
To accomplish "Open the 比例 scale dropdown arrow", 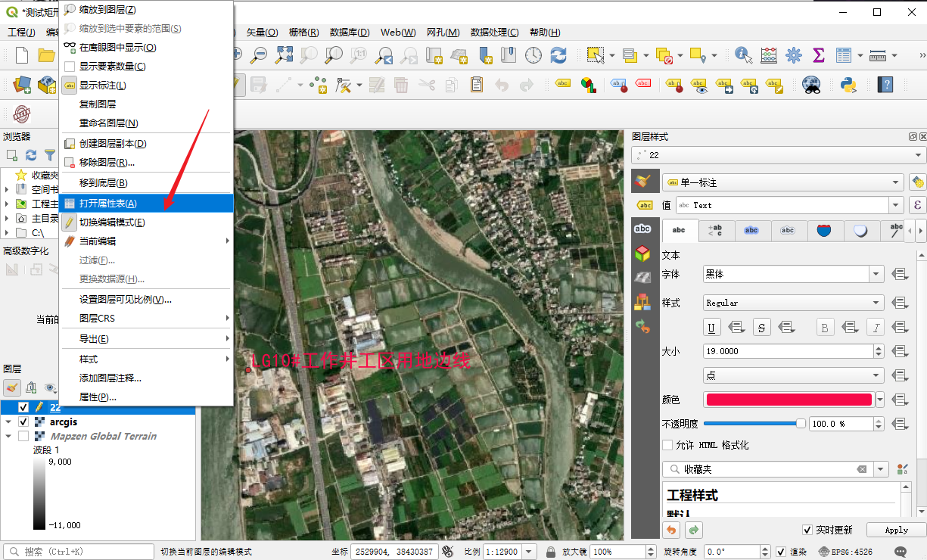I will 529,552.
